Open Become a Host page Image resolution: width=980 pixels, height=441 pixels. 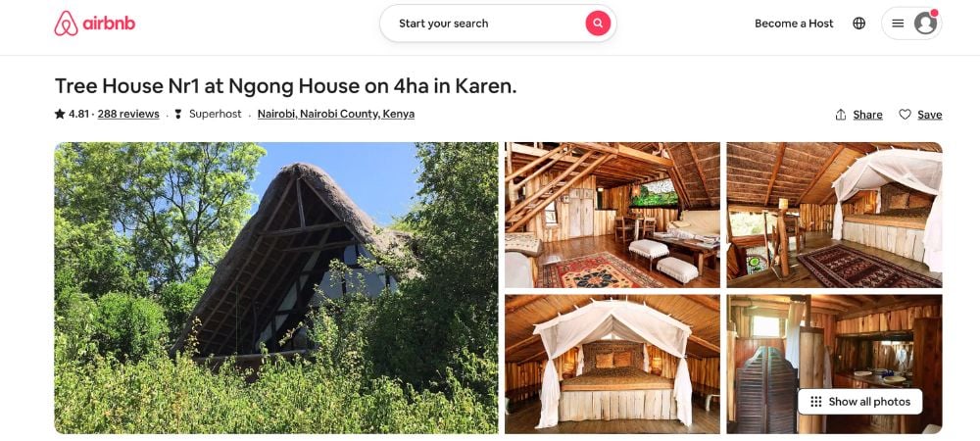[x=794, y=24]
